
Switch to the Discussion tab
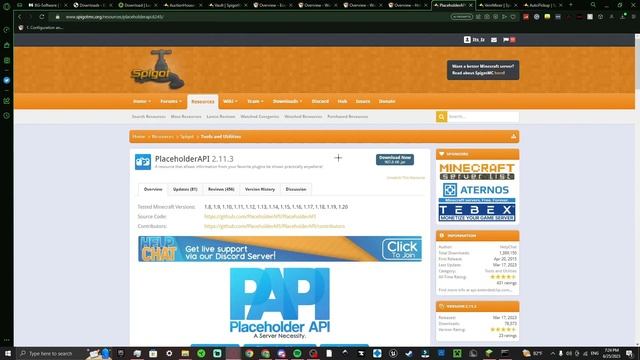pyautogui.click(x=296, y=189)
